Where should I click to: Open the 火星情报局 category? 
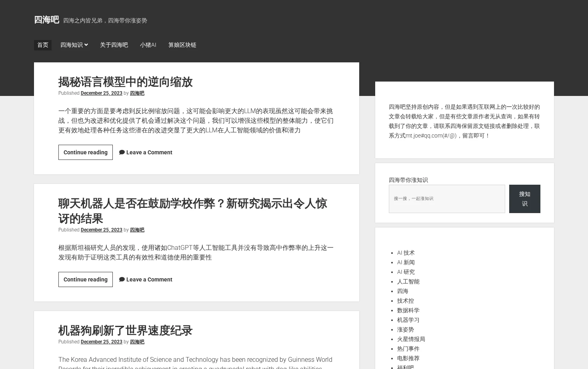coord(411,339)
